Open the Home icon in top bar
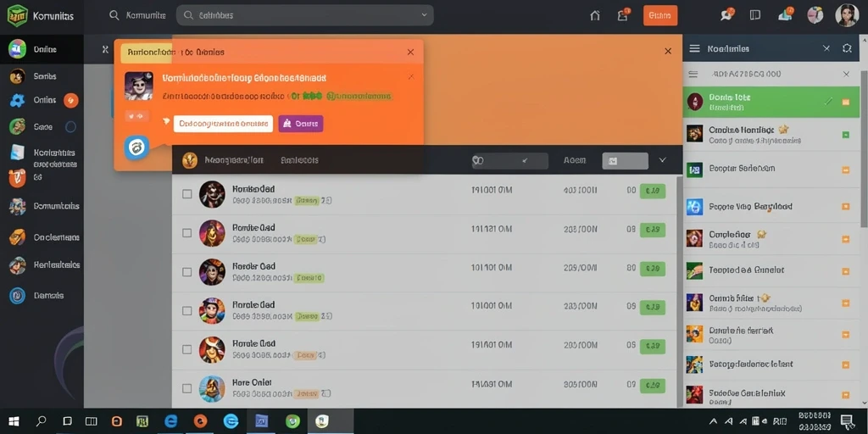The image size is (868, 434). pyautogui.click(x=595, y=15)
